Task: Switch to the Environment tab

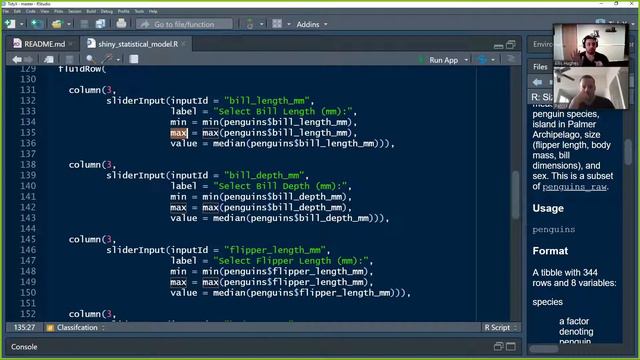Action: click(x=543, y=44)
